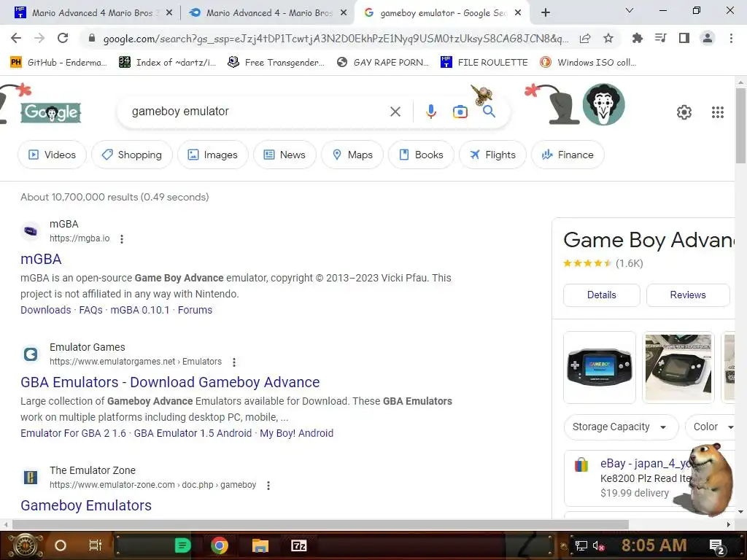
Task: Filter results by Flights
Action: [x=492, y=155]
